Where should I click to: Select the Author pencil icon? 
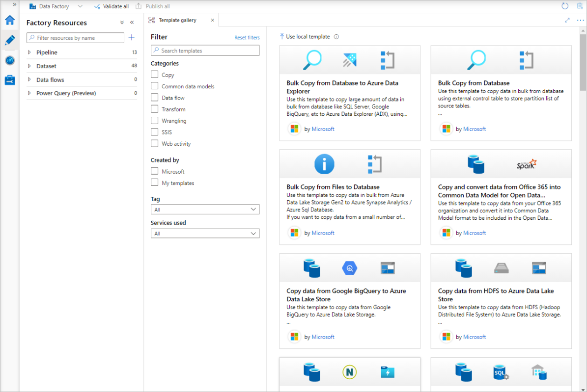10,40
